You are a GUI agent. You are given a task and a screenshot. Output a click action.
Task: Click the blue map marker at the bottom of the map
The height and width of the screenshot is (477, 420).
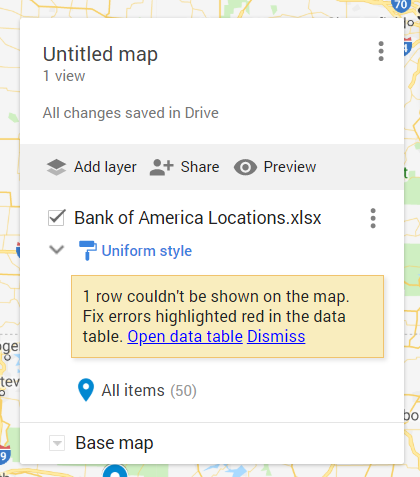coord(115,471)
